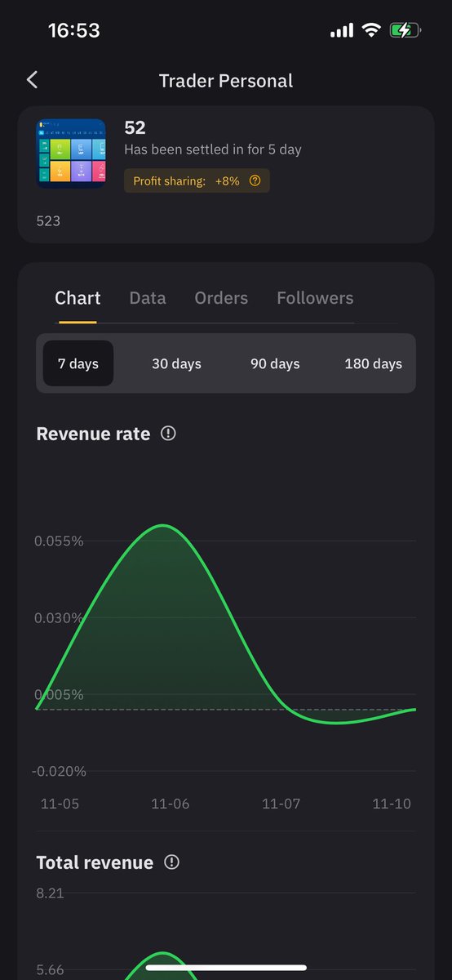Go back using the back arrow

pyautogui.click(x=32, y=80)
